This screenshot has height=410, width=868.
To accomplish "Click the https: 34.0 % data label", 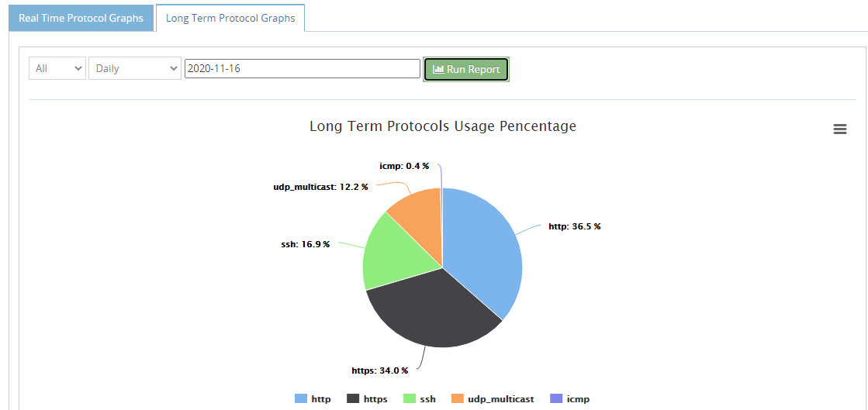I will pyautogui.click(x=380, y=370).
